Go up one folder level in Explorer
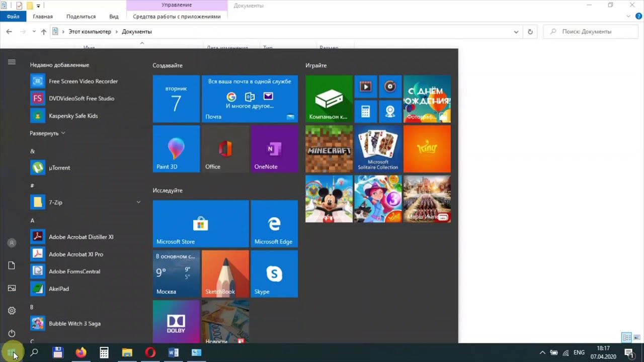The width and height of the screenshot is (644, 362). 44,32
